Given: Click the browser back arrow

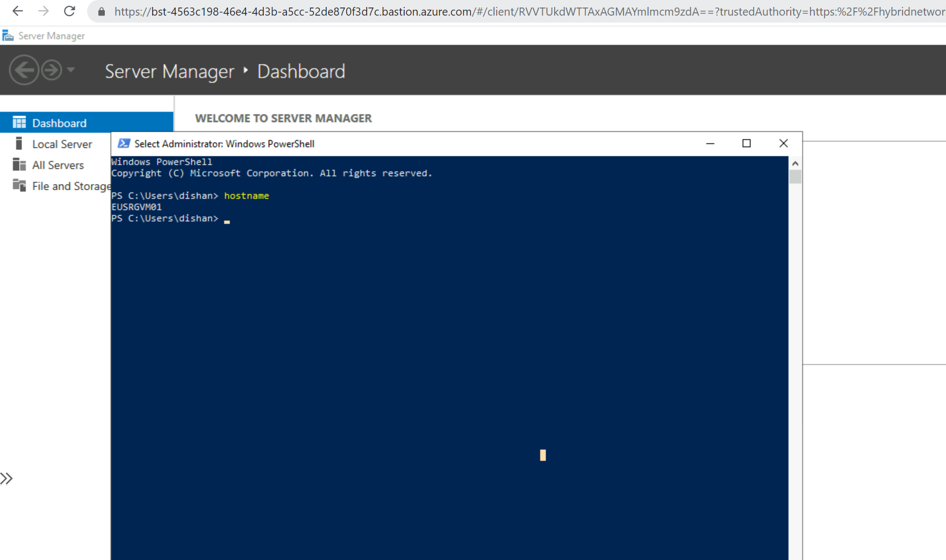Looking at the screenshot, I should [18, 11].
